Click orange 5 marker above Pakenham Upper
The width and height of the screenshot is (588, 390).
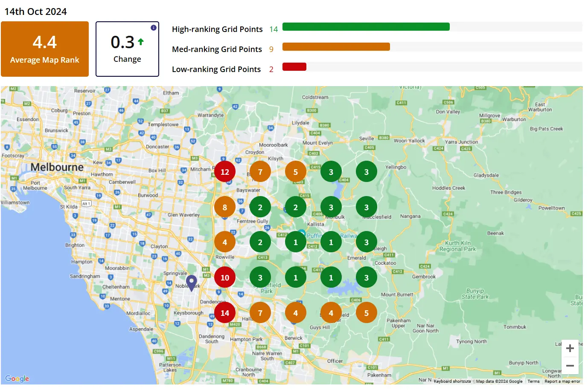[x=367, y=313]
